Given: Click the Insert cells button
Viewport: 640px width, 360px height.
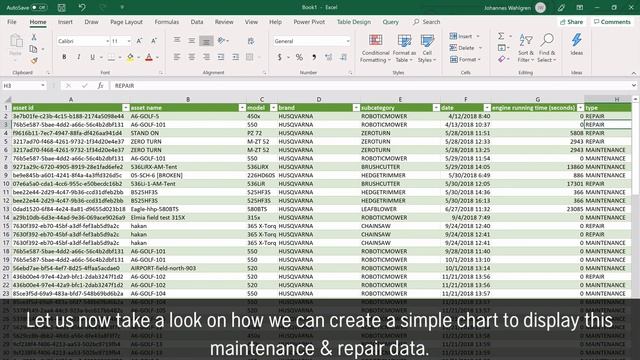Looking at the screenshot, I should click(464, 36).
